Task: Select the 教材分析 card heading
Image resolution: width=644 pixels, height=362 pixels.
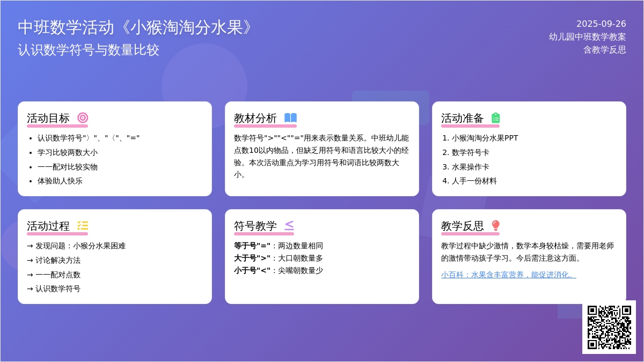Action: pyautogui.click(x=255, y=118)
